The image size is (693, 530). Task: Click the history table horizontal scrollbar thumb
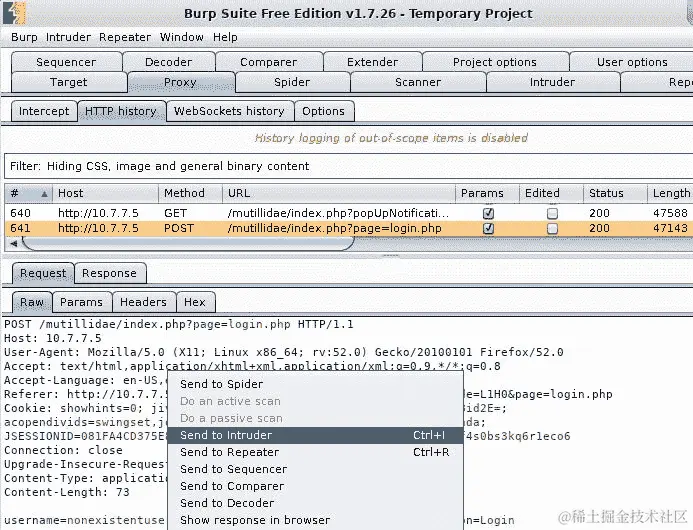188,244
